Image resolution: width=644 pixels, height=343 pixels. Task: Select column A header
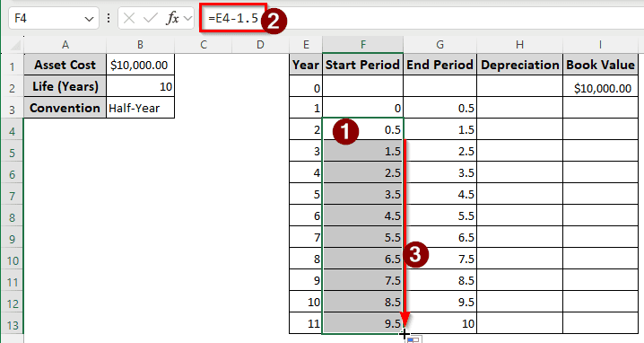(x=65, y=44)
